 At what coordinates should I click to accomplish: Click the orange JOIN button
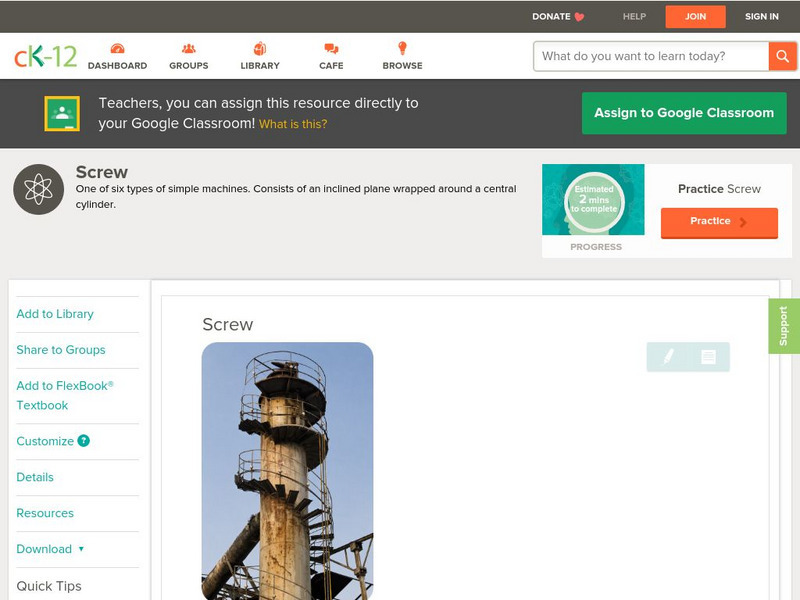click(x=695, y=17)
